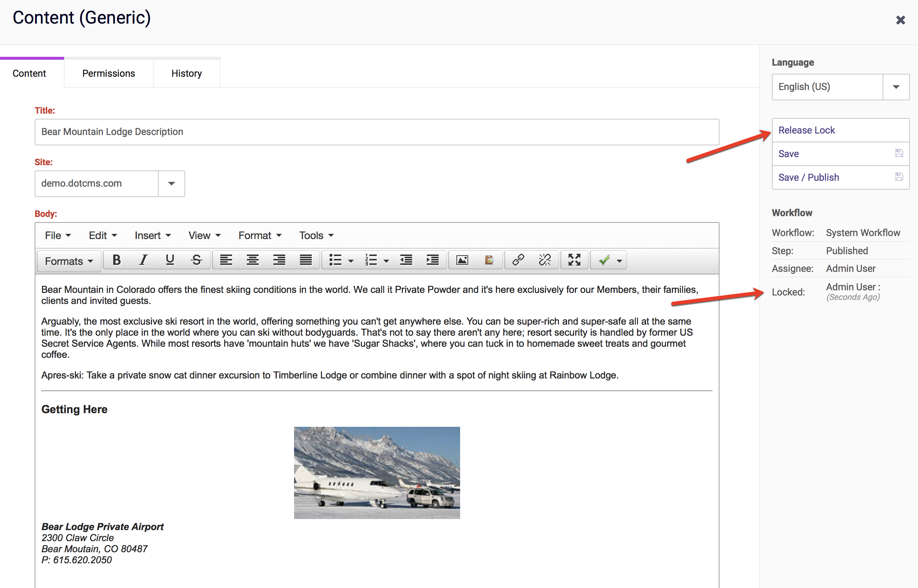The image size is (918, 588).
Task: Click the insert image icon
Action: click(x=462, y=260)
